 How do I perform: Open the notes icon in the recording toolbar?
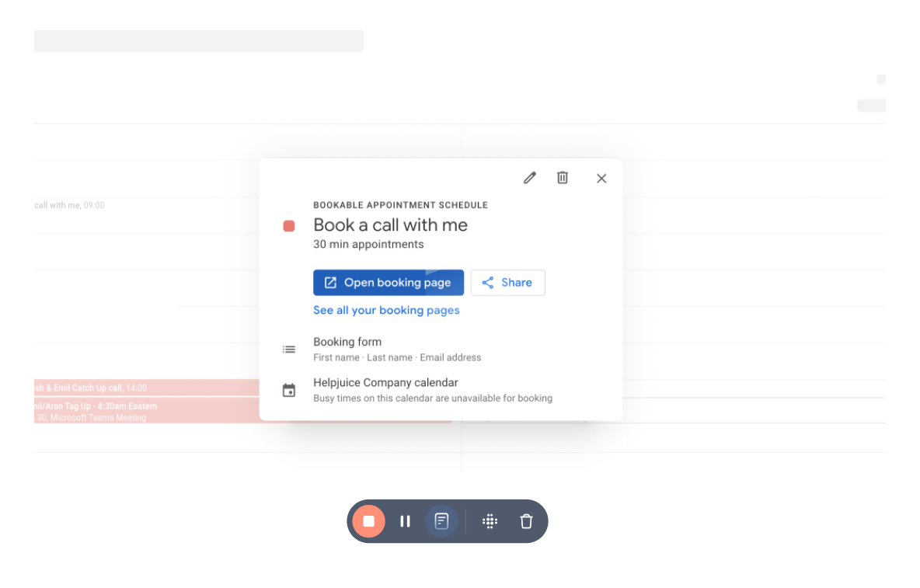[441, 521]
